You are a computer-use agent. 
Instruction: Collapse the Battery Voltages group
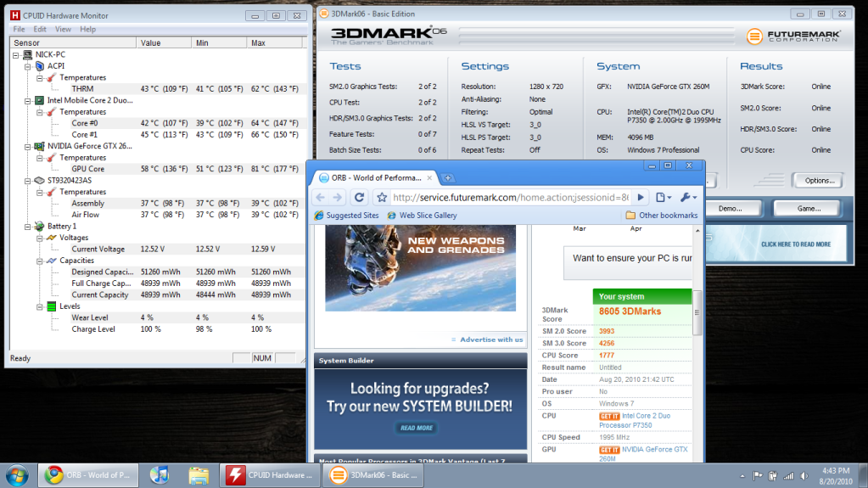point(40,238)
